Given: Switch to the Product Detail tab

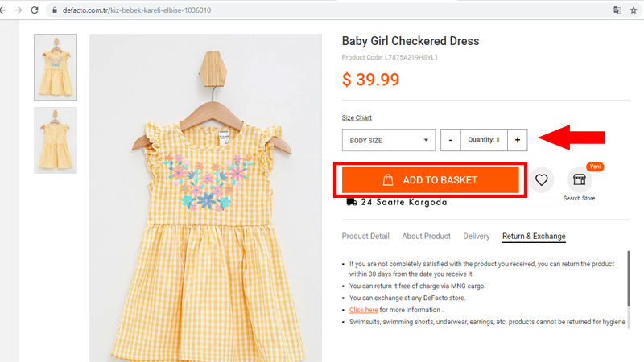Looking at the screenshot, I should coord(365,236).
